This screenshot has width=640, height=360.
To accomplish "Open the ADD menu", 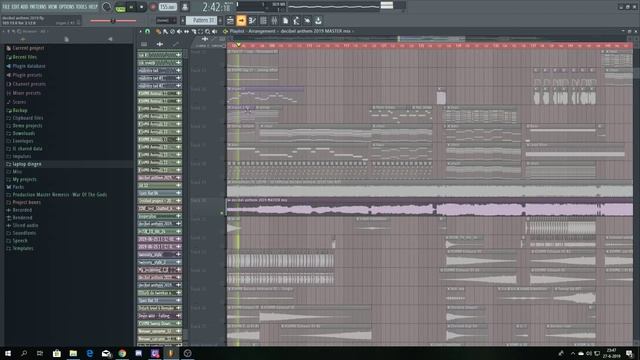I will coord(24,7).
